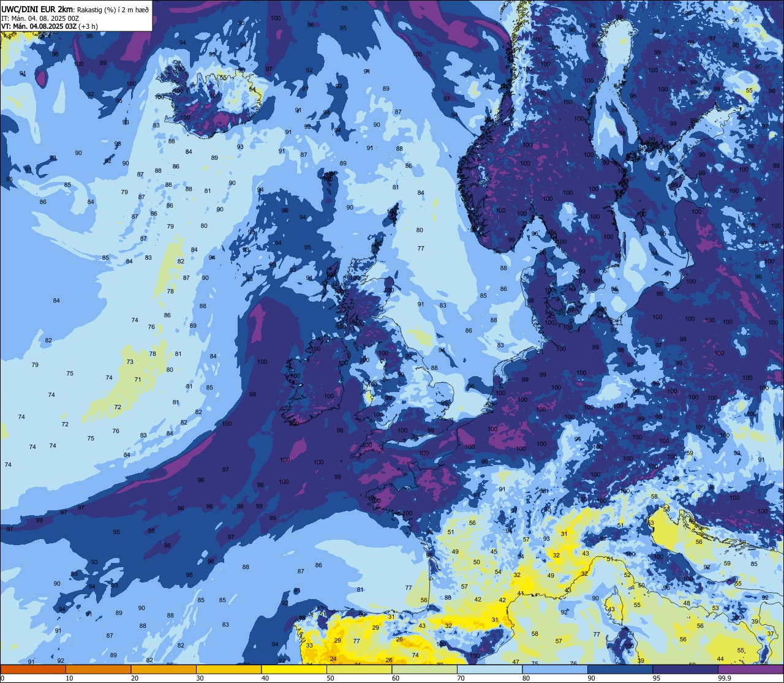
Task: Click the 10–20 orange legend swatch
Action: [98, 669]
